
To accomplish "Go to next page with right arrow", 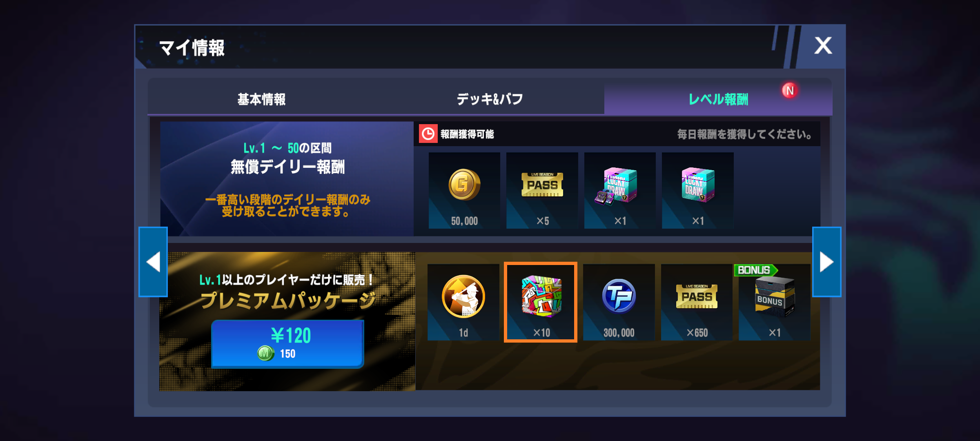I will coord(827,262).
